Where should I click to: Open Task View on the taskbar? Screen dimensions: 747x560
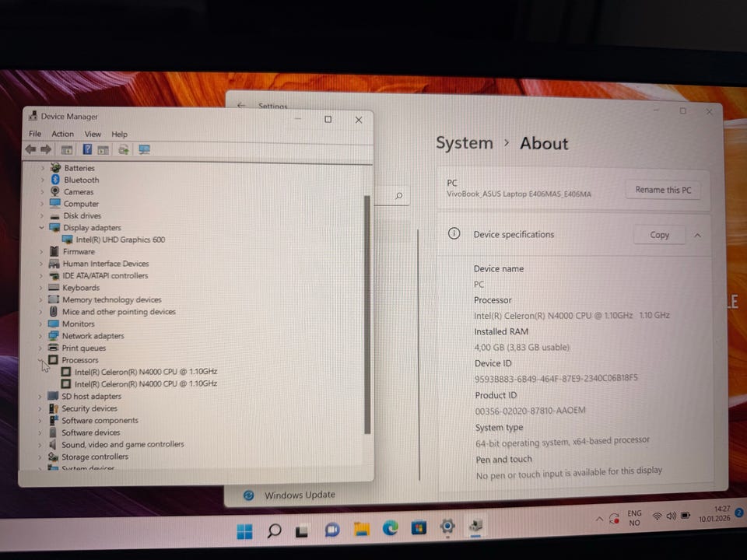pyautogui.click(x=302, y=530)
